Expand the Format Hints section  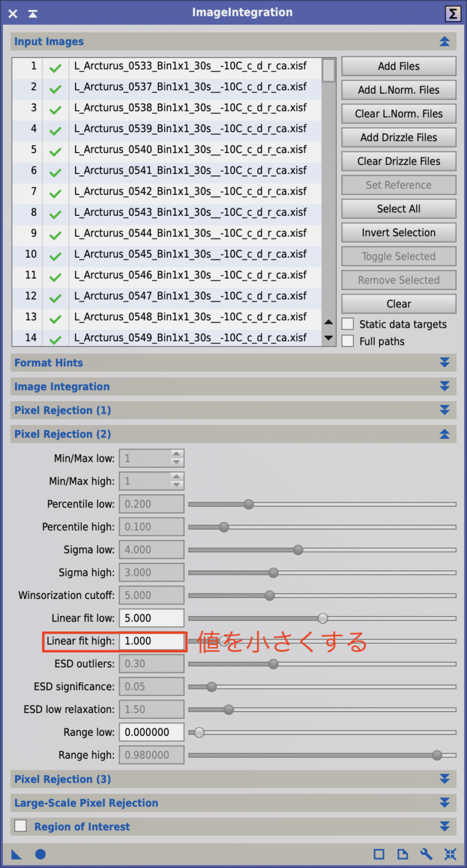pyautogui.click(x=444, y=363)
